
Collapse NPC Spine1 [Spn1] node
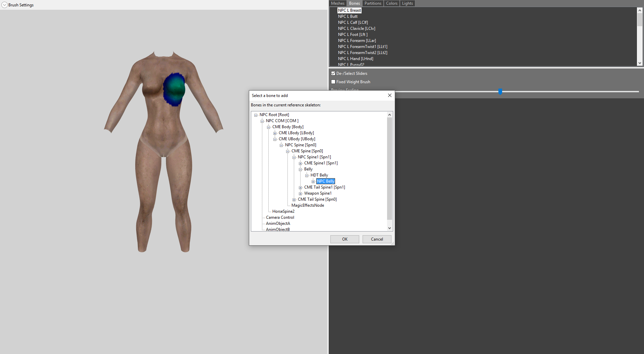[294, 157]
